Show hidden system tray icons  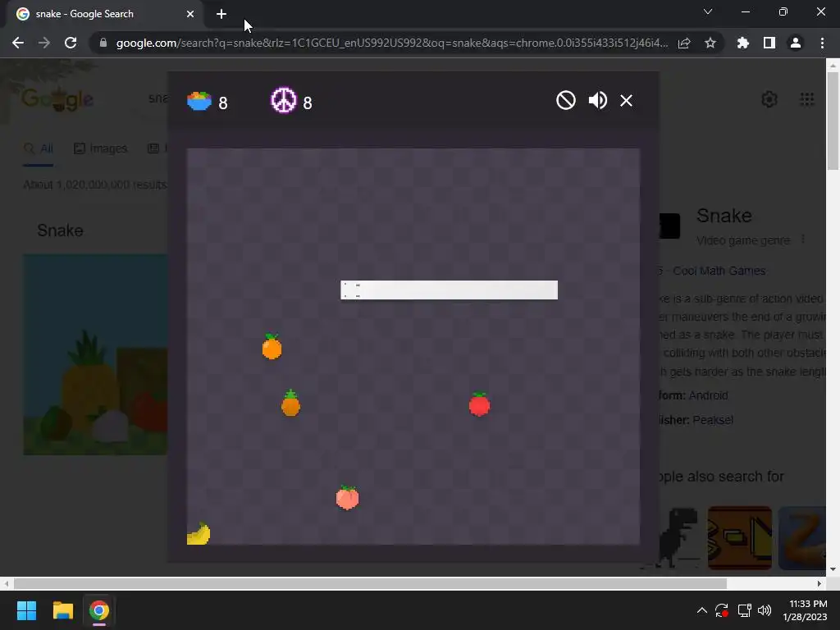click(x=702, y=610)
